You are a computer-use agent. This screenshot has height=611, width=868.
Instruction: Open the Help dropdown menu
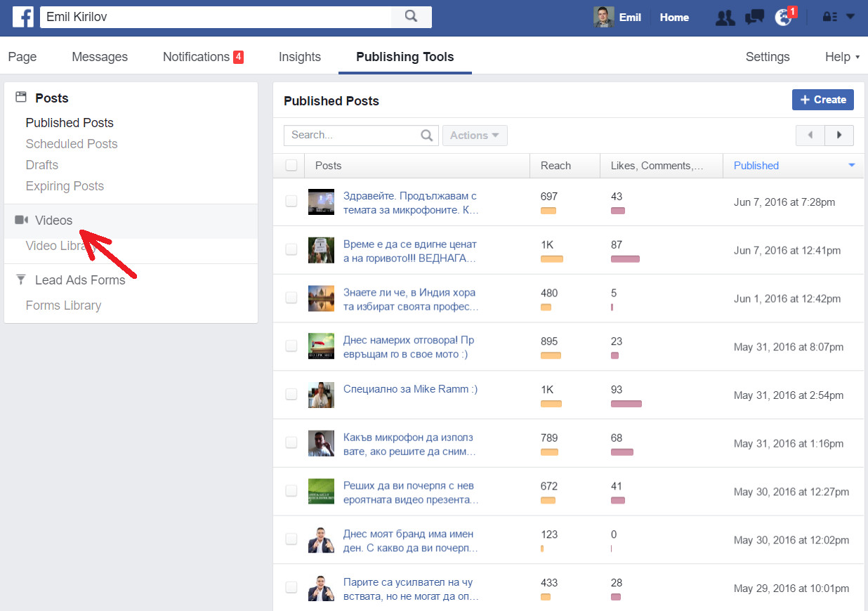tap(842, 57)
